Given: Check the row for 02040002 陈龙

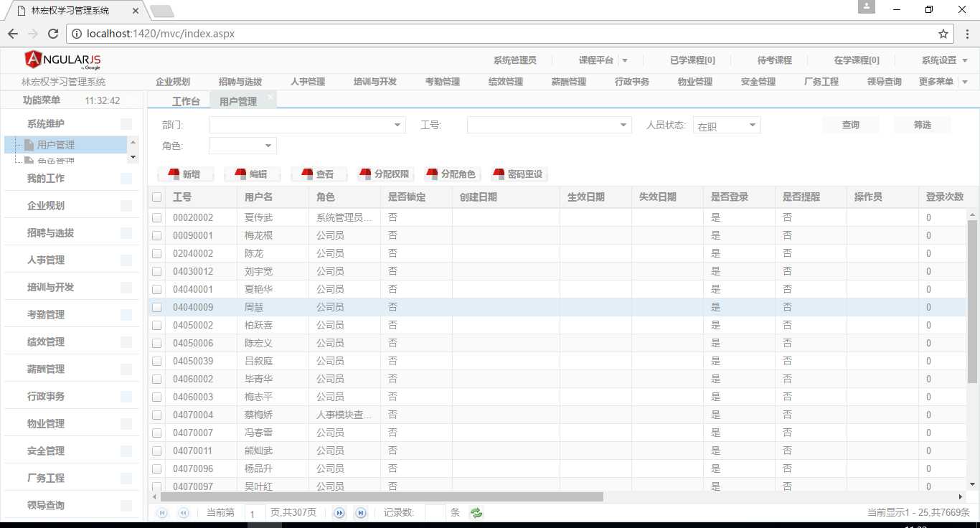Looking at the screenshot, I should tap(157, 253).
